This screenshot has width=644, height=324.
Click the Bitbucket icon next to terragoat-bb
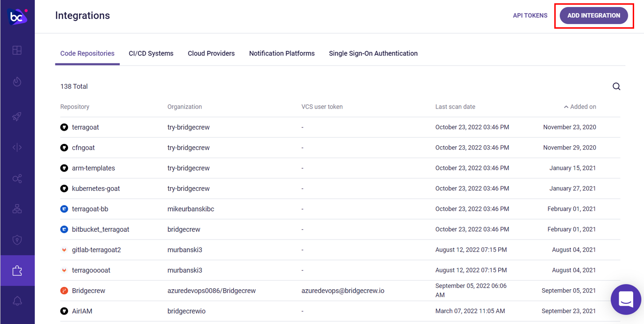(64, 209)
